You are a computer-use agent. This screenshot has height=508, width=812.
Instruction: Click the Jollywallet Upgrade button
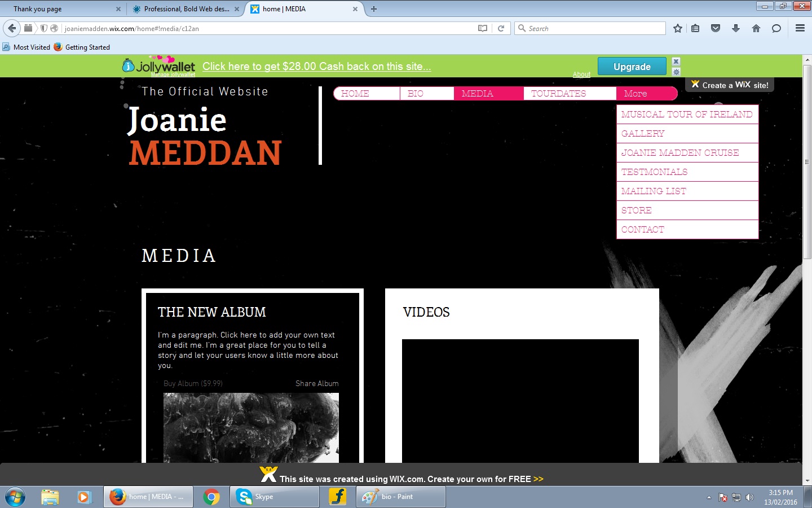click(x=632, y=67)
